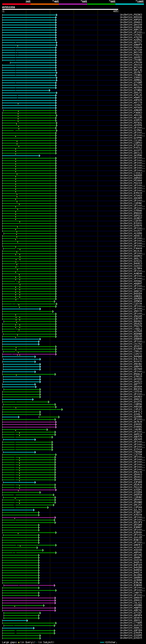This screenshot has width=146, height=644.
Task: Select the UniRef100_P49104 label
Action: coord(131,47)
